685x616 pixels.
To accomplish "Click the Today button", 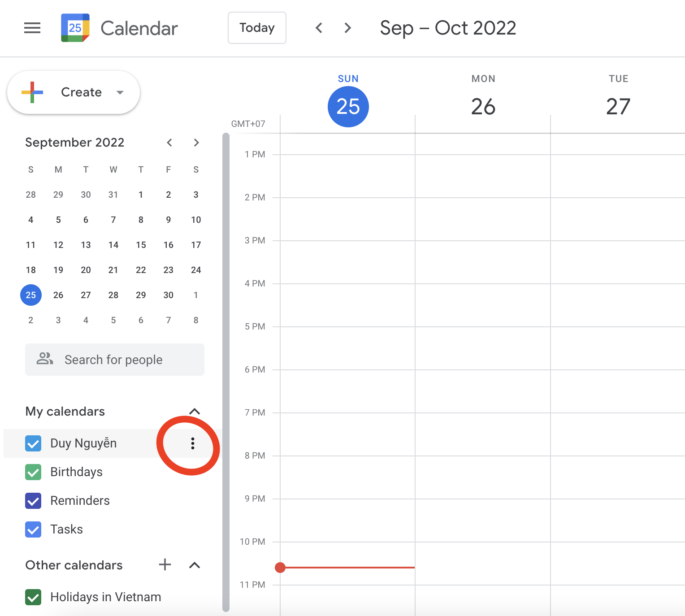I will click(x=257, y=28).
